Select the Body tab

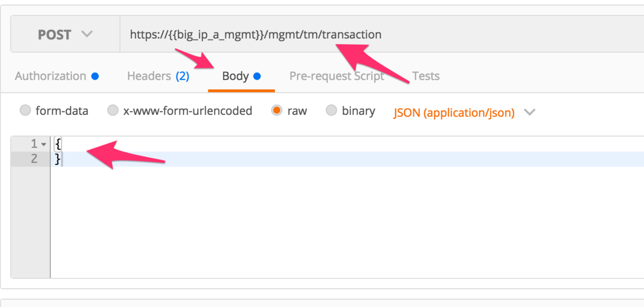tap(236, 76)
